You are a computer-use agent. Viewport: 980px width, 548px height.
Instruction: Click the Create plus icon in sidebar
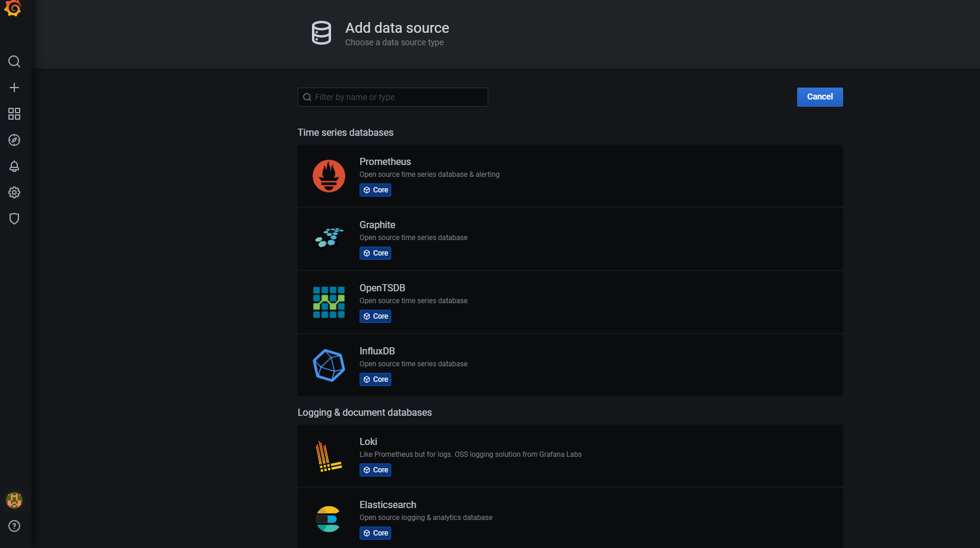[14, 88]
